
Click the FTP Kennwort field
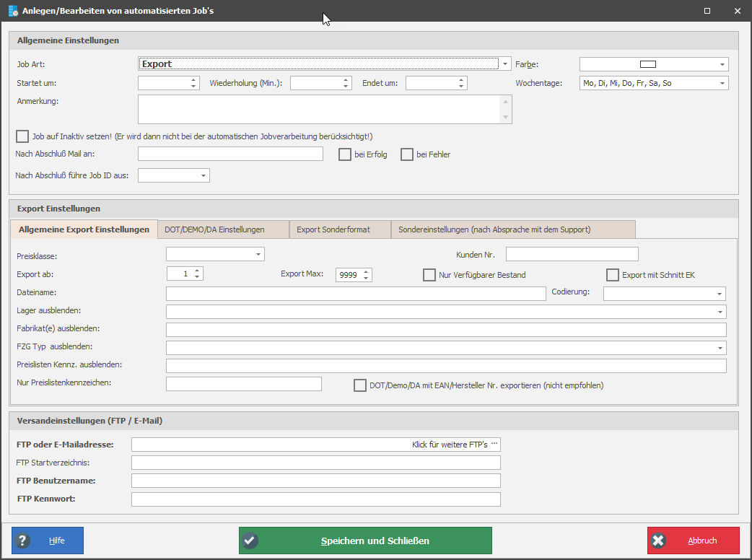[x=315, y=499]
